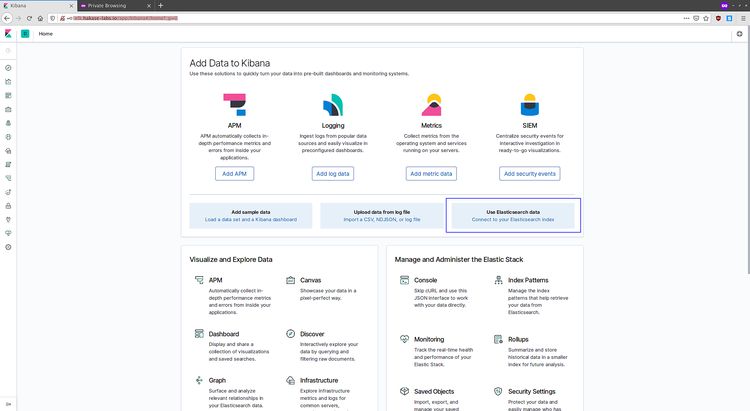The height and width of the screenshot is (411, 750).
Task: Open the APM icon in the sidebar
Action: [x=8, y=178]
